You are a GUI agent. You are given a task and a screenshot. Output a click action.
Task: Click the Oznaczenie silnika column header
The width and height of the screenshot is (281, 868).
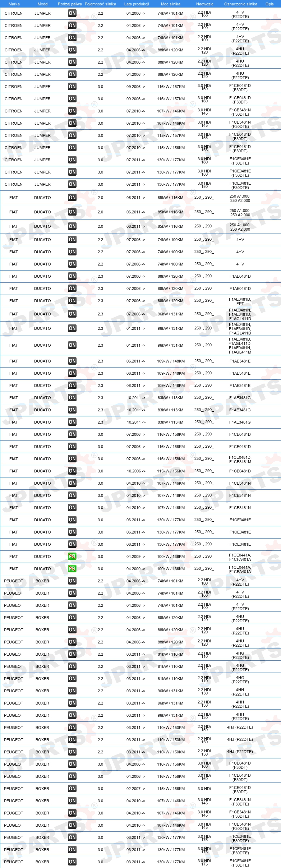[x=241, y=4]
